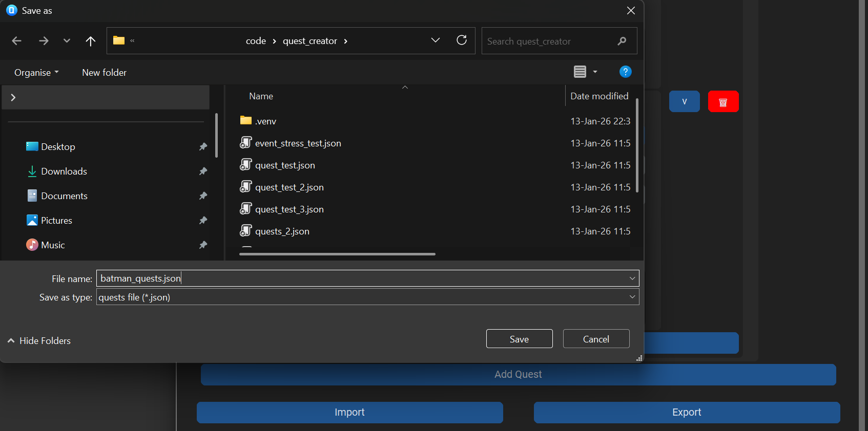Select the .venv folder
Image resolution: width=868 pixels, height=431 pixels.
(266, 121)
